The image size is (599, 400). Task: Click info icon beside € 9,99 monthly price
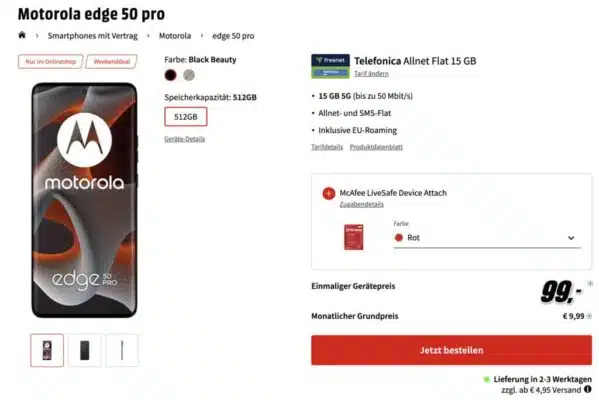click(589, 316)
